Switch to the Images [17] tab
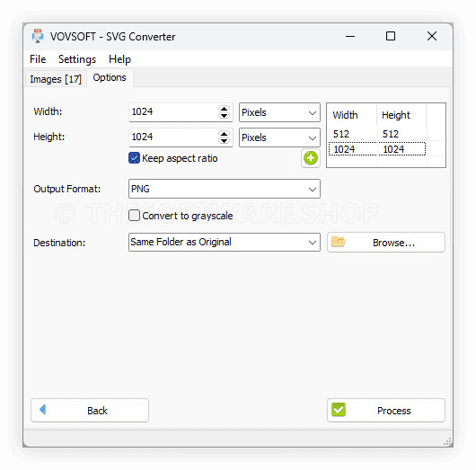This screenshot has height=470, width=476. 56,79
